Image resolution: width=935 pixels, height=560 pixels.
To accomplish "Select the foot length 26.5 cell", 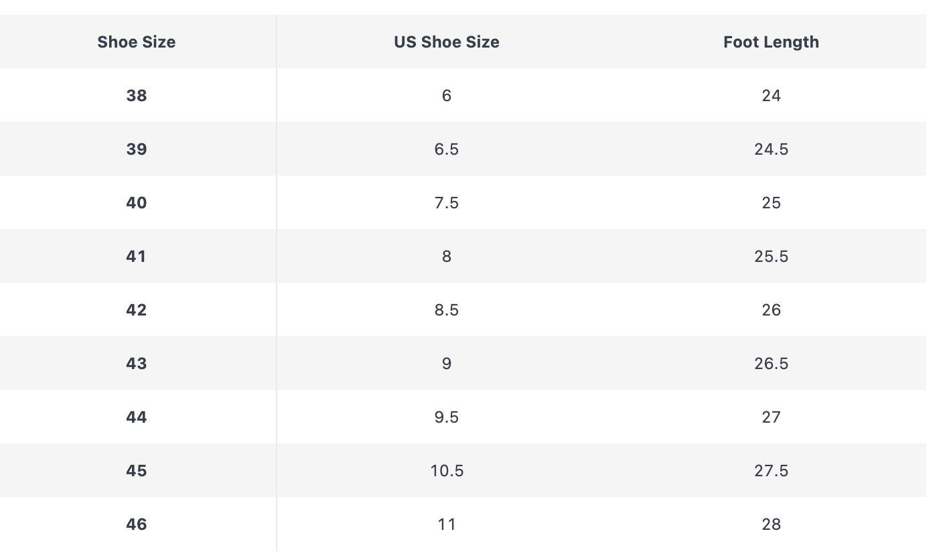I will [x=771, y=363].
